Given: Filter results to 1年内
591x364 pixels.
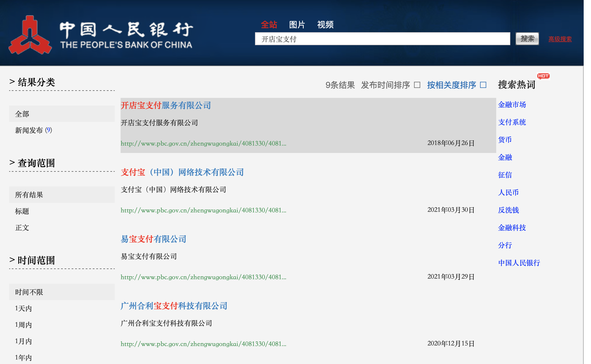Looking at the screenshot, I should pos(23,358).
